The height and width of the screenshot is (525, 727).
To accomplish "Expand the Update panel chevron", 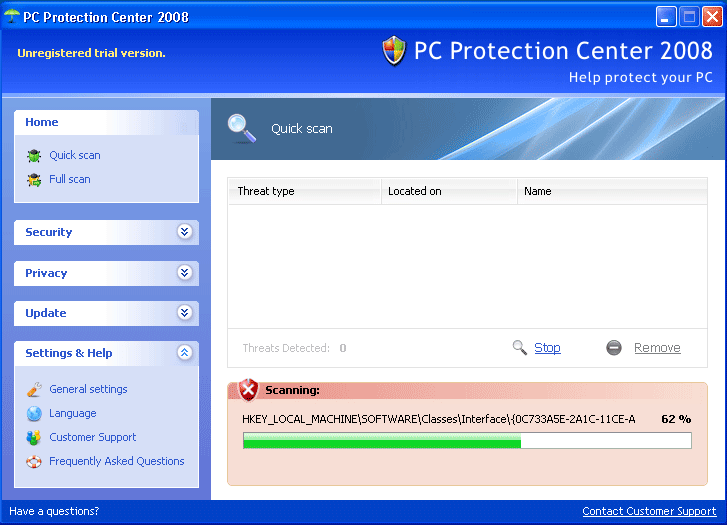I will pyautogui.click(x=184, y=313).
